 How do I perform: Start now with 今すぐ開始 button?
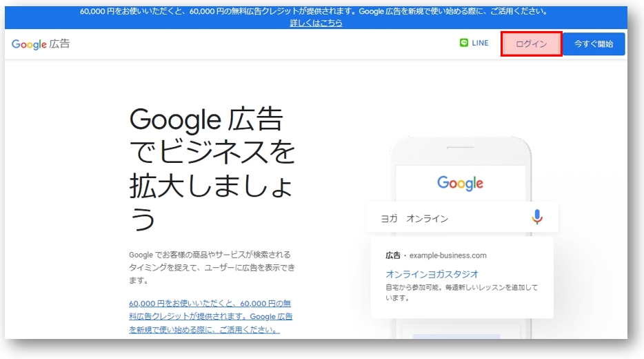point(594,44)
